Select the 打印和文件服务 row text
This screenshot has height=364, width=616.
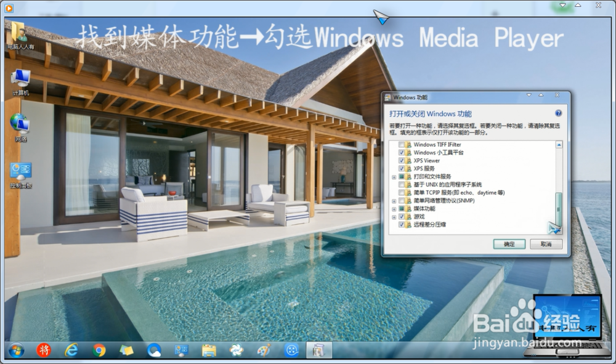point(432,177)
